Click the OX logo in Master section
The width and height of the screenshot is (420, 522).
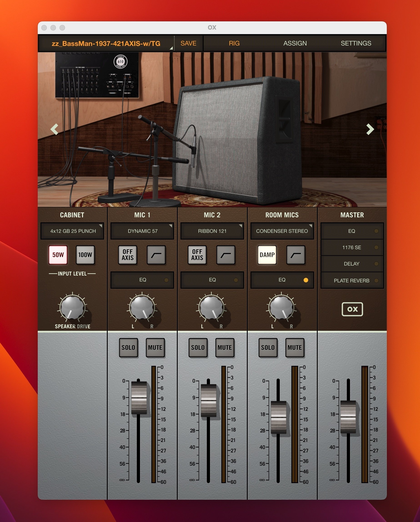(x=352, y=309)
